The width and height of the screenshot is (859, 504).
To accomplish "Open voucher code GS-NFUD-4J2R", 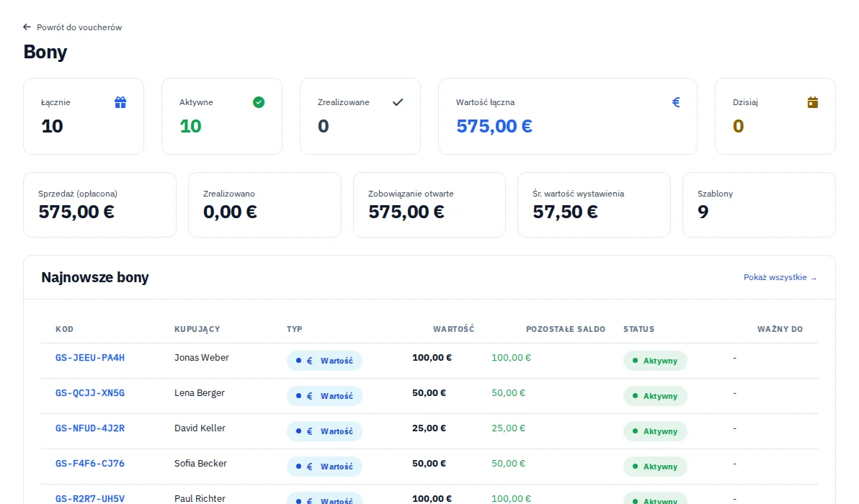I will click(x=90, y=428).
